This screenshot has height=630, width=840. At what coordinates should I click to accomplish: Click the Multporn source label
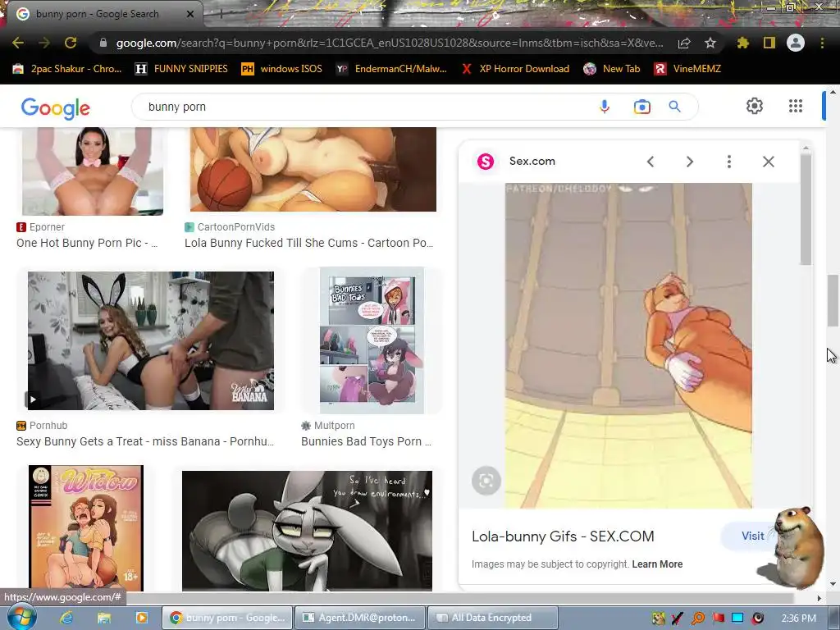tap(328, 426)
